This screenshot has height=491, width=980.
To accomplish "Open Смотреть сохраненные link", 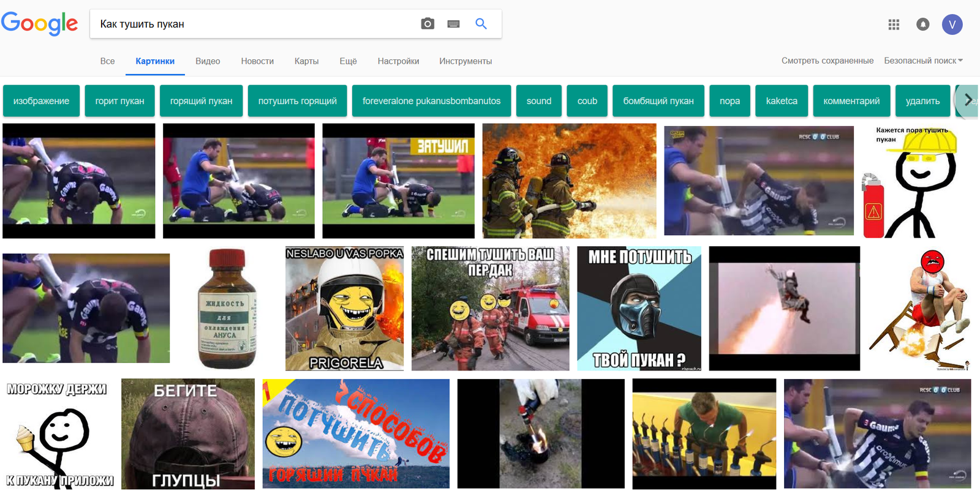I will click(827, 61).
